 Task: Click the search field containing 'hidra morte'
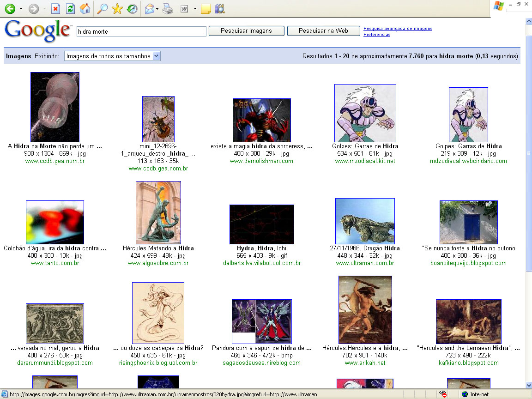pos(141,31)
